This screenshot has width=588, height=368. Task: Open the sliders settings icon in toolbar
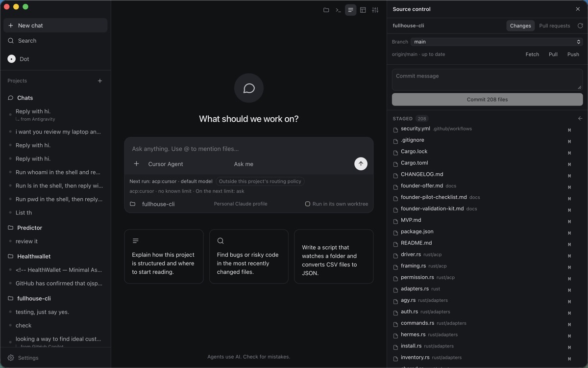375,10
